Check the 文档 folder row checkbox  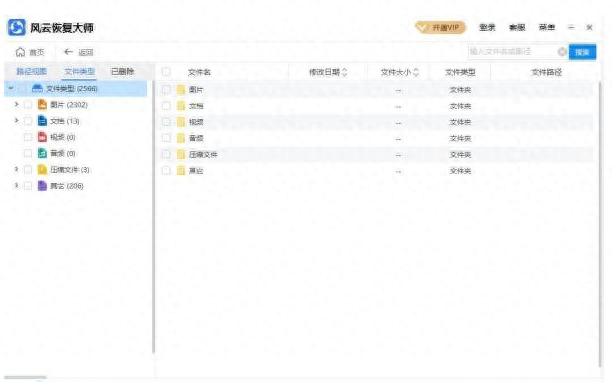click(x=166, y=106)
